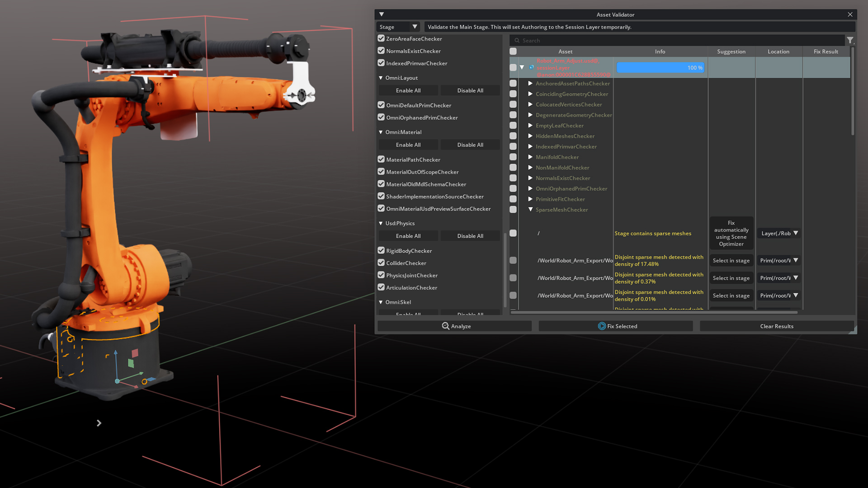Viewport: 868px width, 488px height.
Task: Collapse the Usd:Physics section
Action: coord(381,223)
